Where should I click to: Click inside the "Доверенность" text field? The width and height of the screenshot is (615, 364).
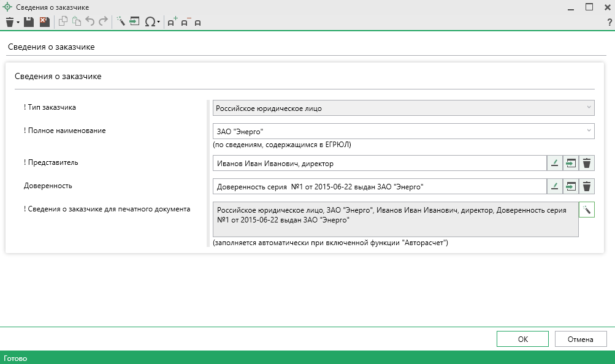[378, 186]
